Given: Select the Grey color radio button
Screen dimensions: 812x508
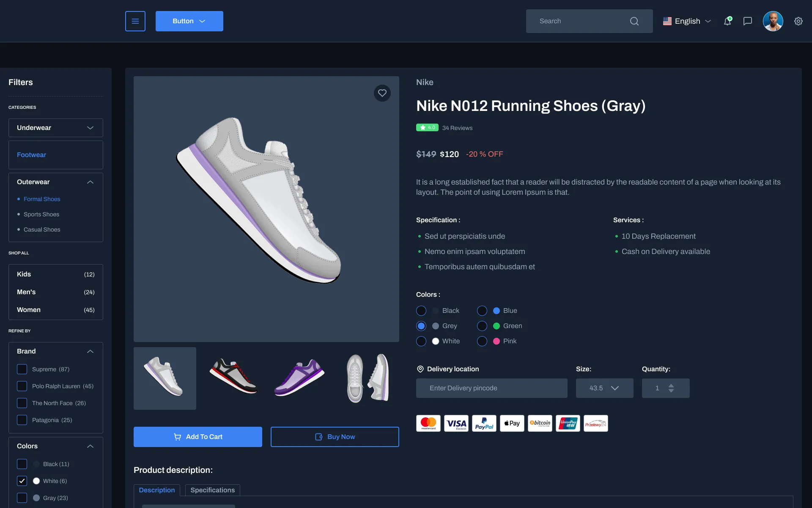Looking at the screenshot, I should [x=421, y=326].
